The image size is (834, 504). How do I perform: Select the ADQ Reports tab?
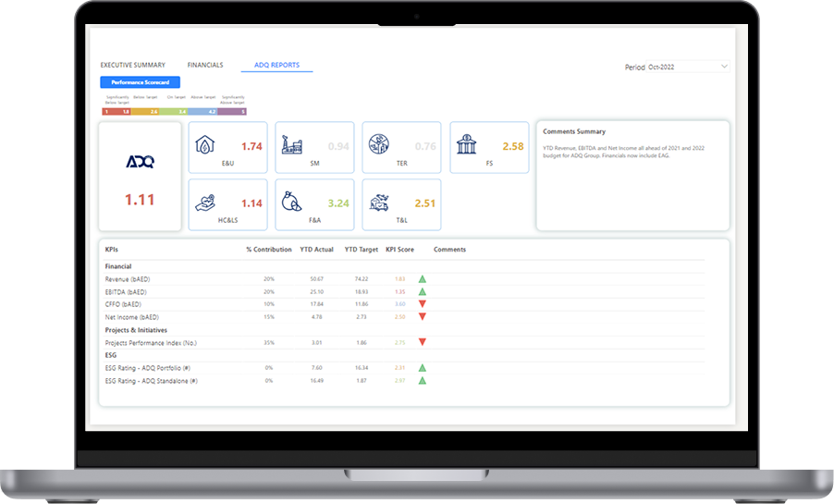276,65
